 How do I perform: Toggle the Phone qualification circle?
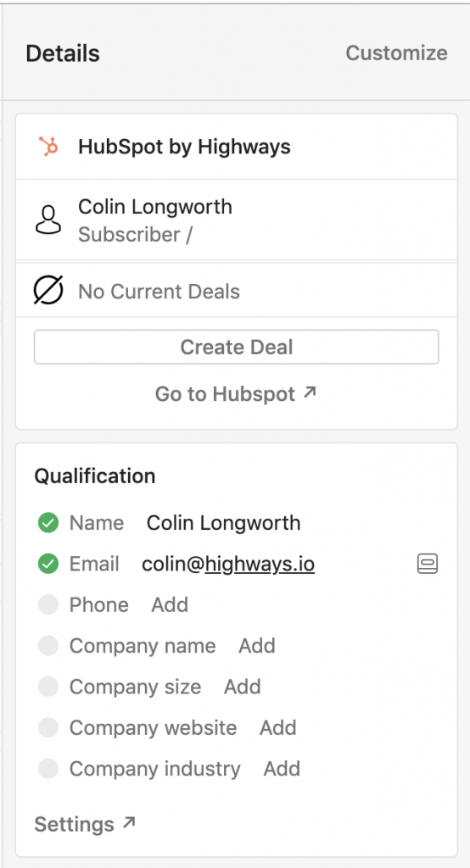(x=48, y=604)
